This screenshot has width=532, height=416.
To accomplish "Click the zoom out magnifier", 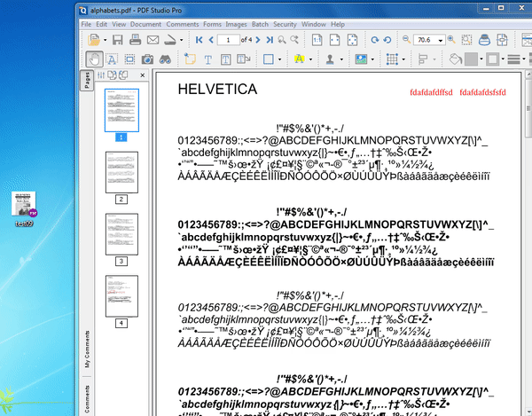I will pos(406,39).
